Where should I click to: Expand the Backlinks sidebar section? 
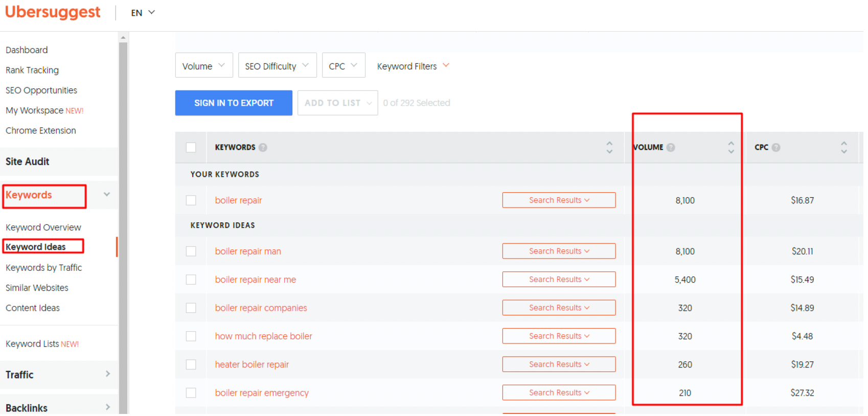108,407
